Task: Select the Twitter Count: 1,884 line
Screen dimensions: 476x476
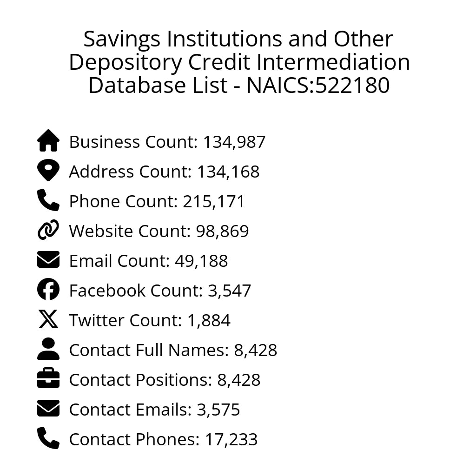Action: pyautogui.click(x=150, y=321)
